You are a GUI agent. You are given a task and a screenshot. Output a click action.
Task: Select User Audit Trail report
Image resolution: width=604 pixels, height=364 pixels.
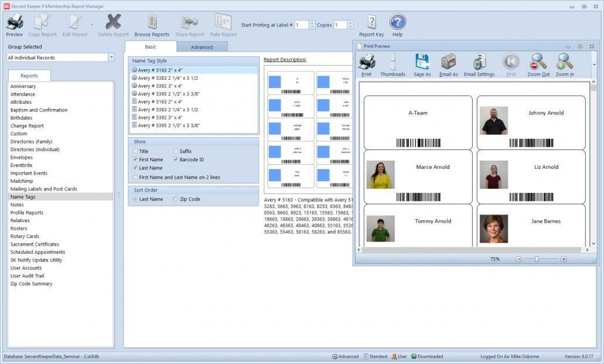[60, 276]
